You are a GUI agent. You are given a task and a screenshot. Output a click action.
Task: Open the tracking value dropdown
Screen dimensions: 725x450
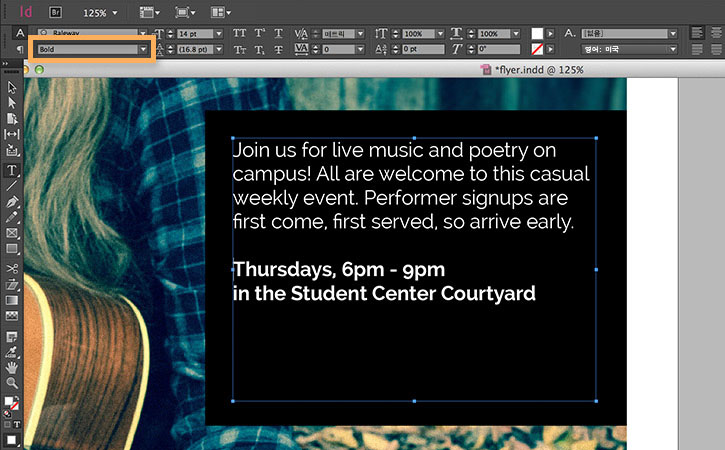point(360,49)
